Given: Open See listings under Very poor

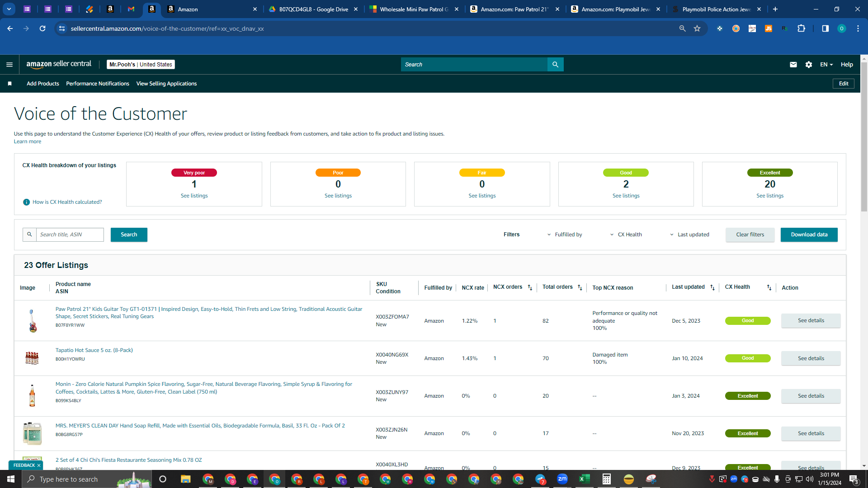Looking at the screenshot, I should click(x=194, y=196).
